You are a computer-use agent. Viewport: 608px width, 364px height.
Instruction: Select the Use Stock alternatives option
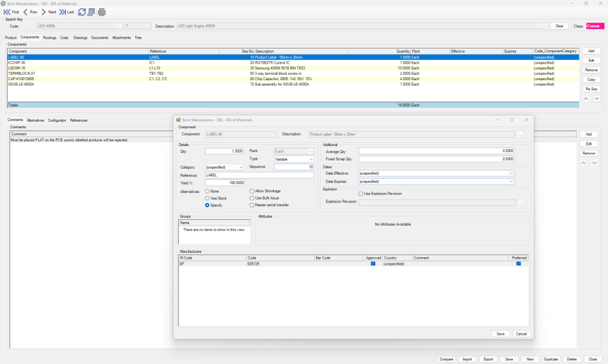point(207,198)
